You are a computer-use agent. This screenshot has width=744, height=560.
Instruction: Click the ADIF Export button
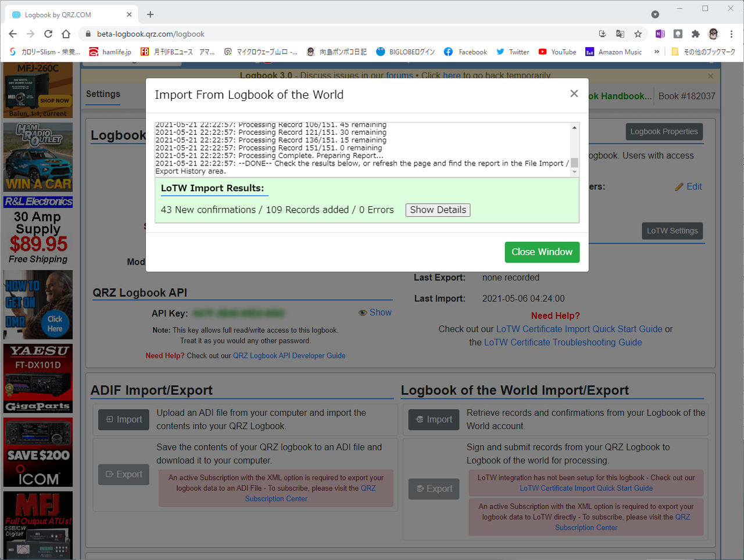pyautogui.click(x=124, y=475)
